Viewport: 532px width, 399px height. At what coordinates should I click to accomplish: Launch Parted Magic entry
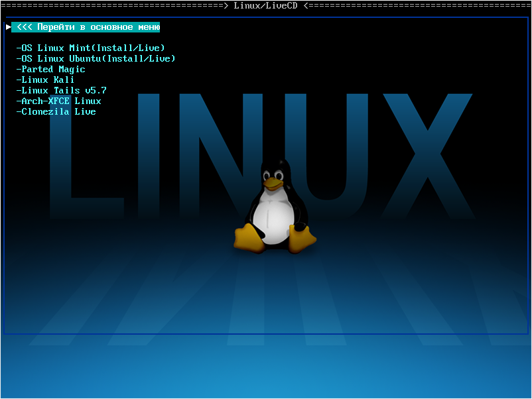(50, 69)
